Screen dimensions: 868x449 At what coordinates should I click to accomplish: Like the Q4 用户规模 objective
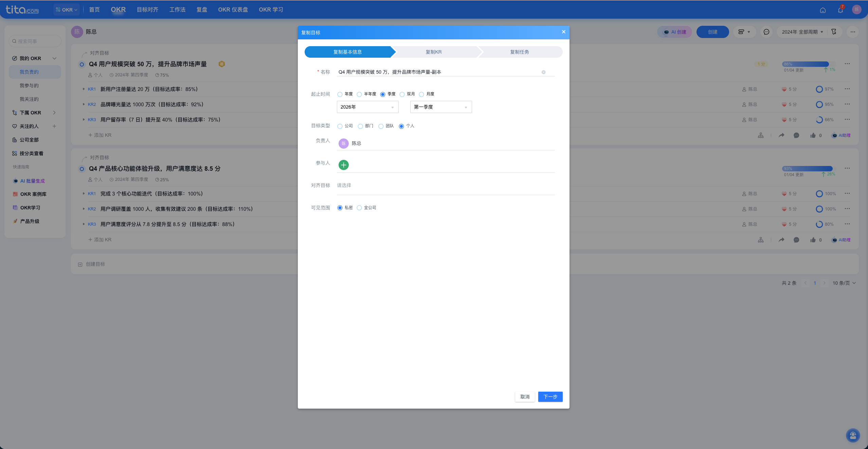point(813,135)
